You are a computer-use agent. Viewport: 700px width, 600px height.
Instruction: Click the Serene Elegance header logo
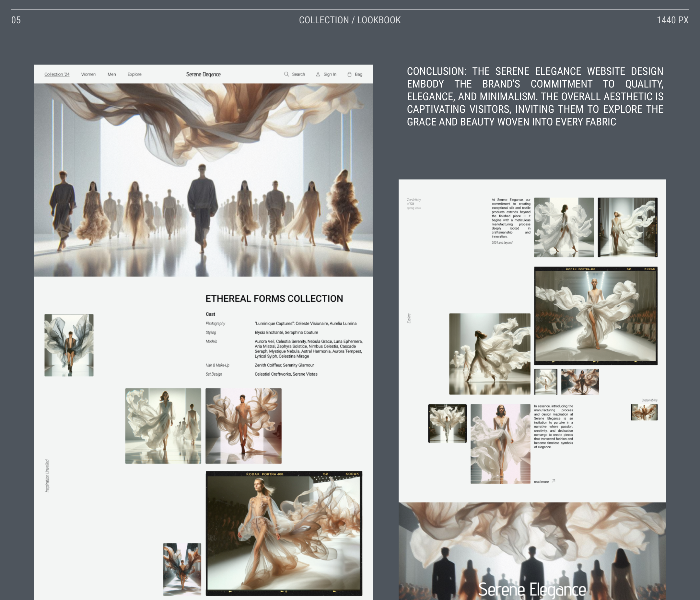tap(204, 74)
